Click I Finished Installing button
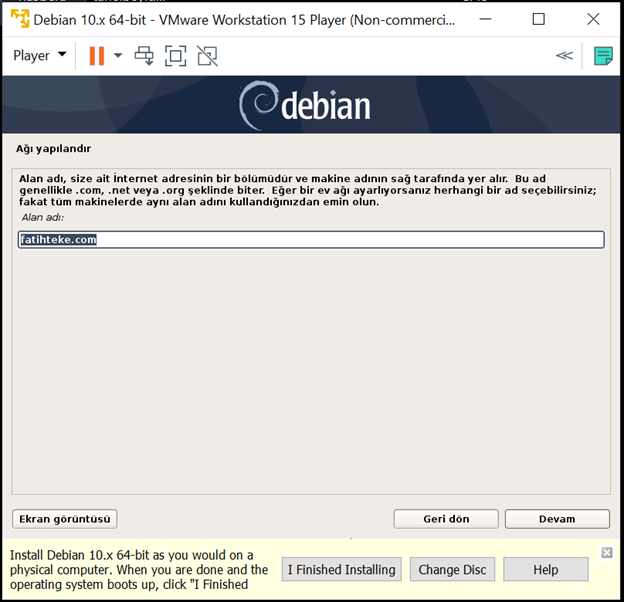The height and width of the screenshot is (602, 624). pos(341,569)
